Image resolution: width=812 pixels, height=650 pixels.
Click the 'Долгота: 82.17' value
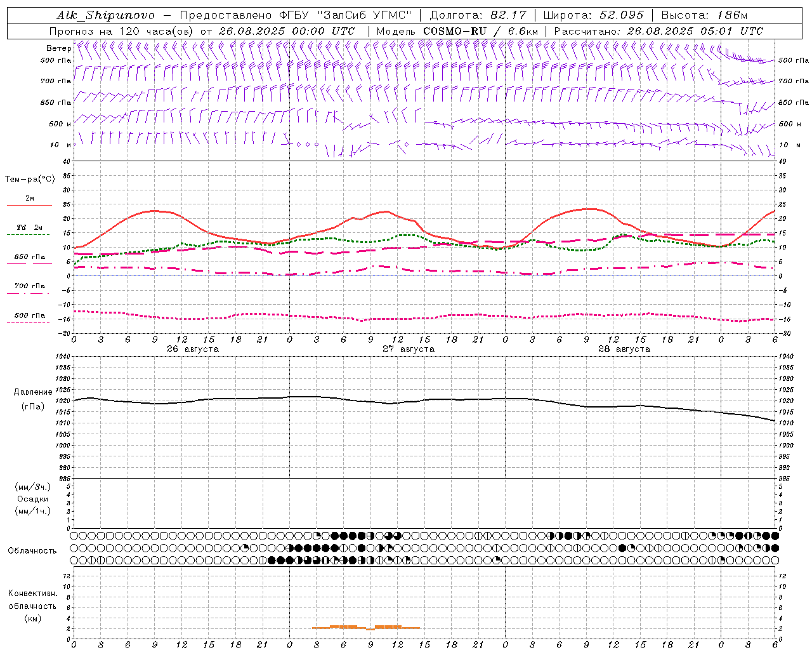[478, 15]
